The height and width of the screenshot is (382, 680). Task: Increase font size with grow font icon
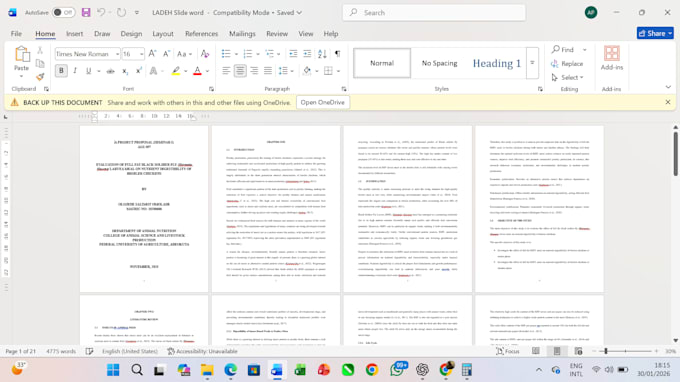point(152,54)
